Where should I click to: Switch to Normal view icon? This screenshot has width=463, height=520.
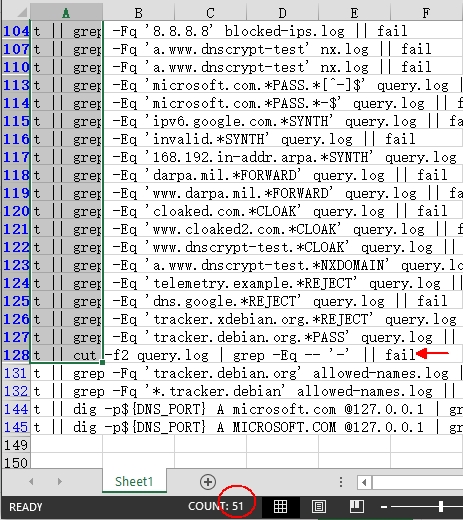click(280, 507)
